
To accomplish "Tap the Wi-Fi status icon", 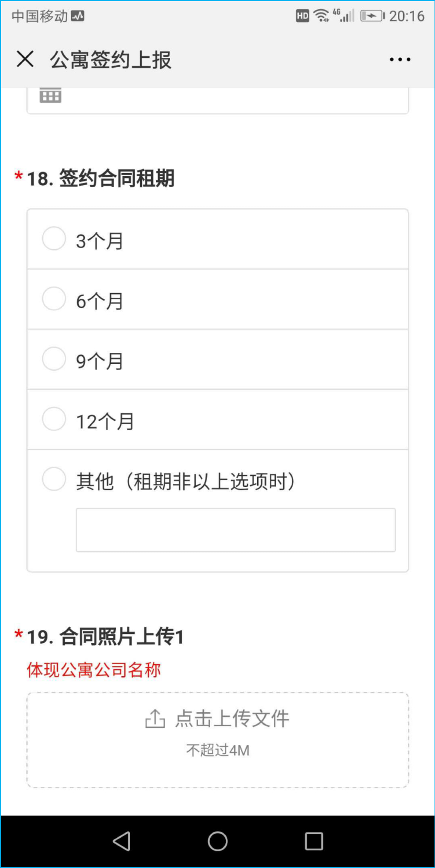I will pos(321,16).
